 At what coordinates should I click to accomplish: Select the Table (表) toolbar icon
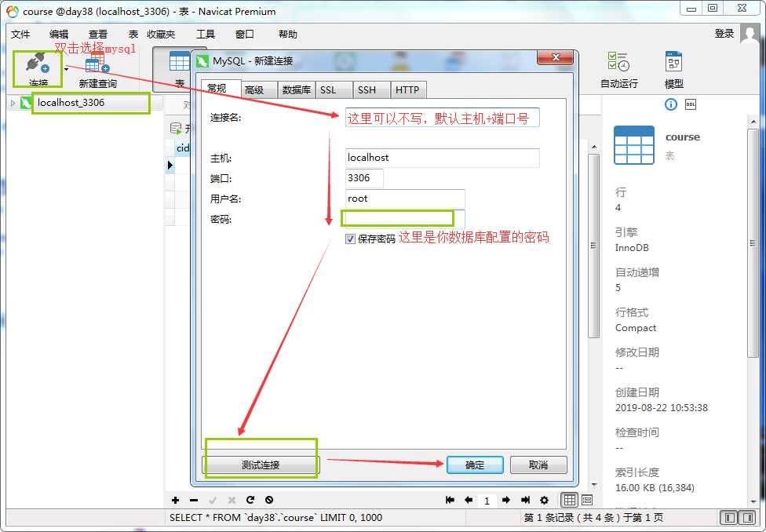(x=179, y=70)
